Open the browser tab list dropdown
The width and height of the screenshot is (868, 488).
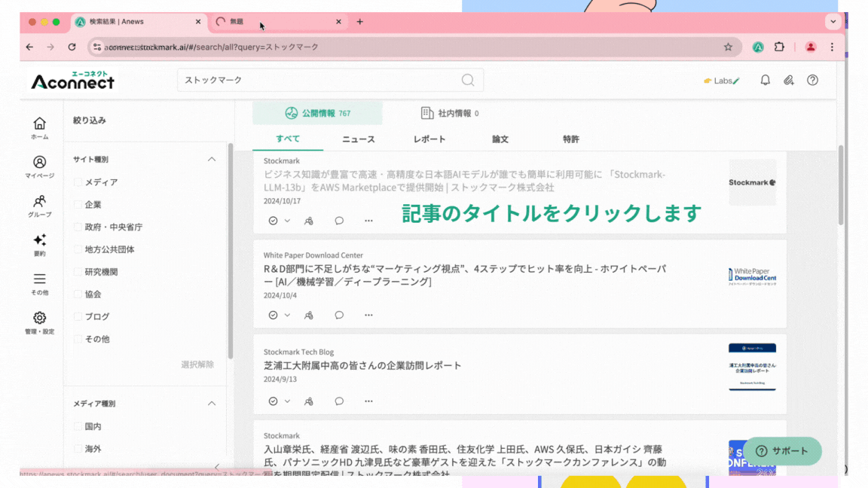833,22
